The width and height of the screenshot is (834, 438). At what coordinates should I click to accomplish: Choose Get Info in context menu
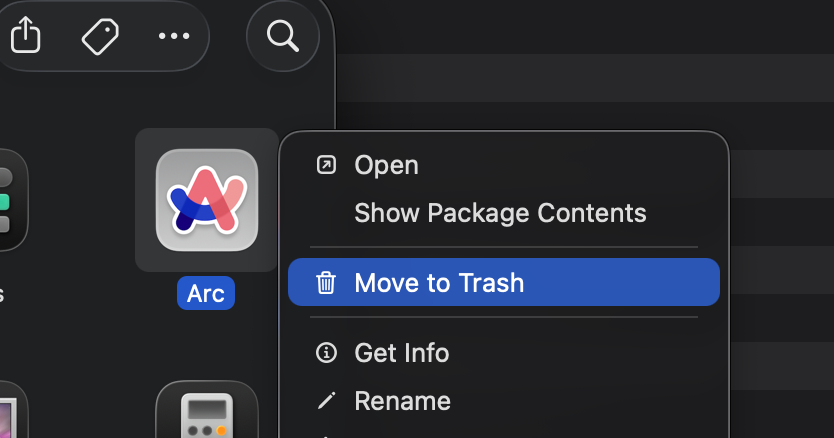[x=503, y=353]
